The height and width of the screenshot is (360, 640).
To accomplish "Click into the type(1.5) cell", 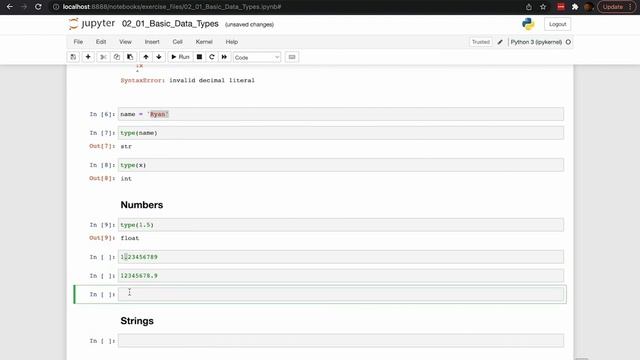I will (341, 225).
